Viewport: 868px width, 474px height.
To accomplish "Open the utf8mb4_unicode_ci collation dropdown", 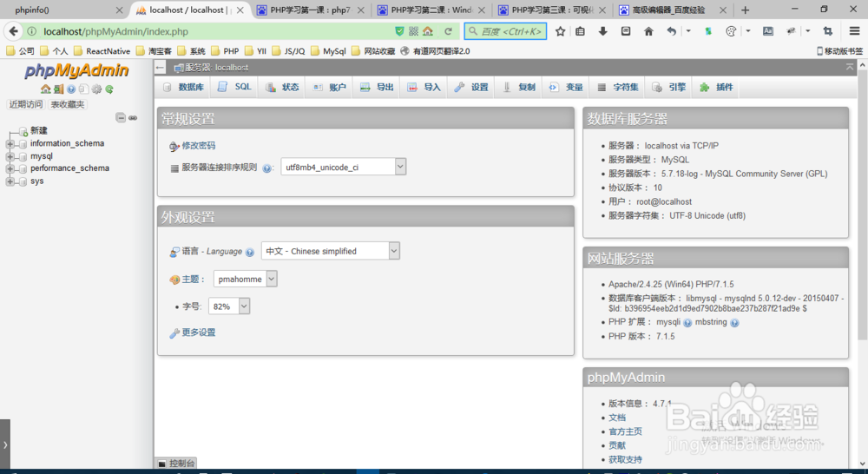I will click(x=344, y=168).
